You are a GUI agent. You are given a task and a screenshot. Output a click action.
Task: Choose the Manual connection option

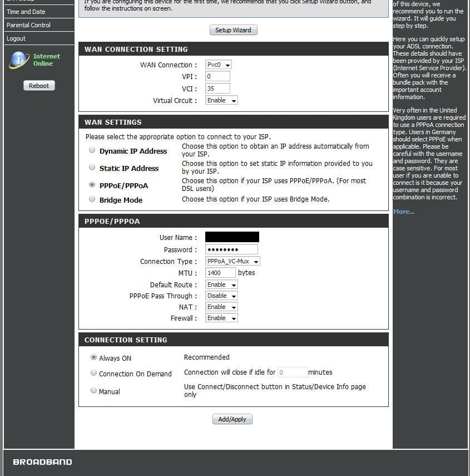coord(93,390)
